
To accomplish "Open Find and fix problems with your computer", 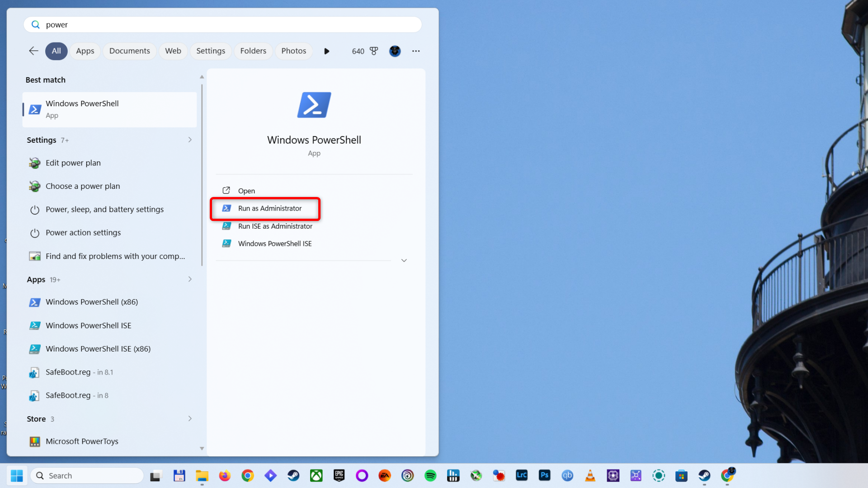I will click(109, 256).
